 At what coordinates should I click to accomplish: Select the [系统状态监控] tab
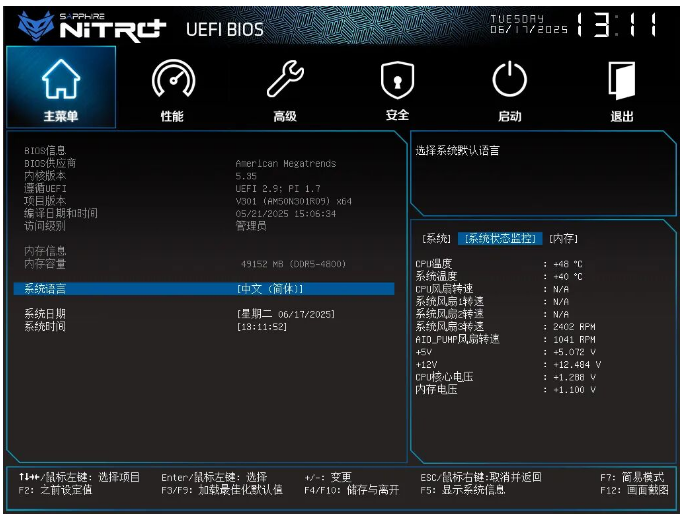coord(500,239)
